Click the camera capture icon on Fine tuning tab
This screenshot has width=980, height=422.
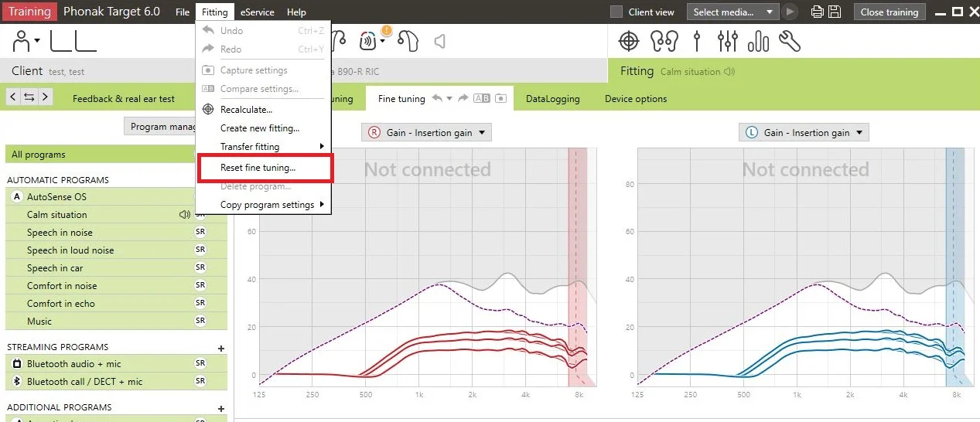[500, 98]
